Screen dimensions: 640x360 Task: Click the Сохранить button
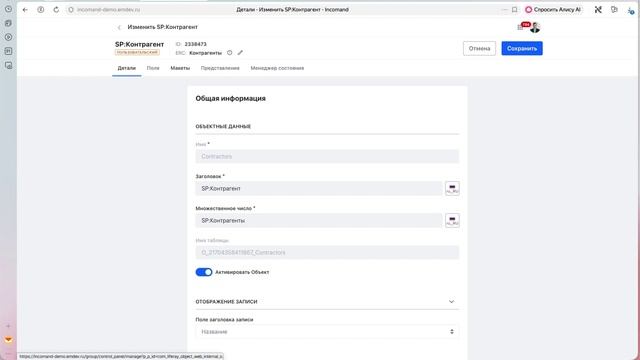click(522, 48)
